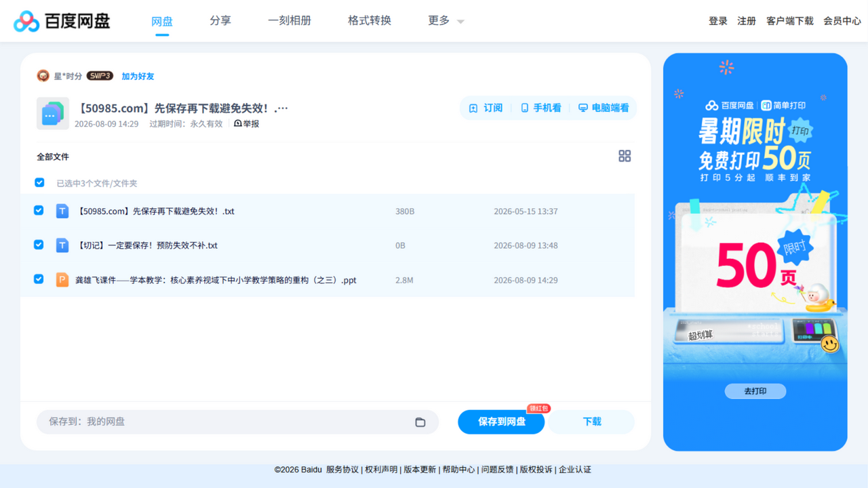Click the 去打印 ad button

(755, 391)
